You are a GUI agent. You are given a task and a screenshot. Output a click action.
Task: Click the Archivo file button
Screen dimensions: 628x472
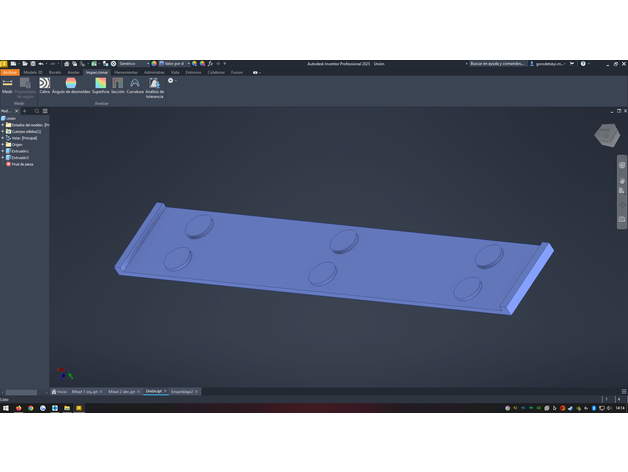click(x=9, y=72)
